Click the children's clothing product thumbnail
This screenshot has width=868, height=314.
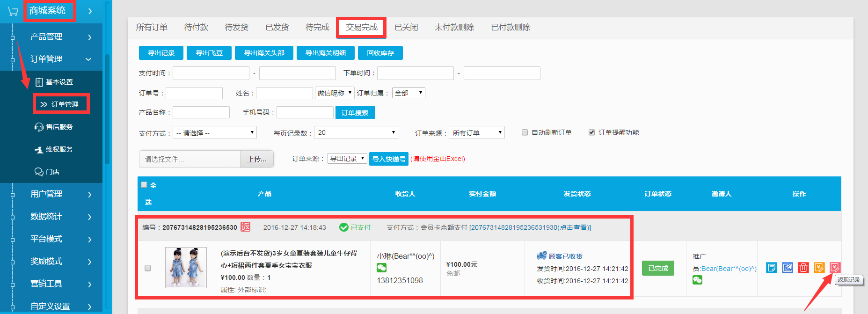tap(186, 268)
